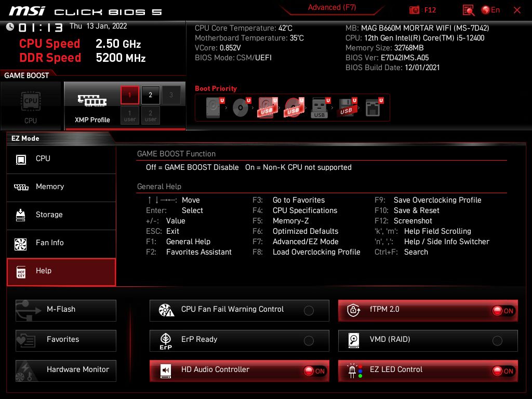Select XMP user profile 1
Image resolution: width=532 pixels, height=399 pixels.
(x=129, y=115)
